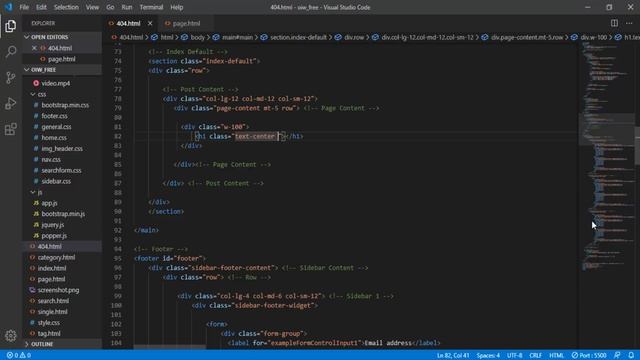Open general.css file
The image size is (640, 360).
(62, 127)
